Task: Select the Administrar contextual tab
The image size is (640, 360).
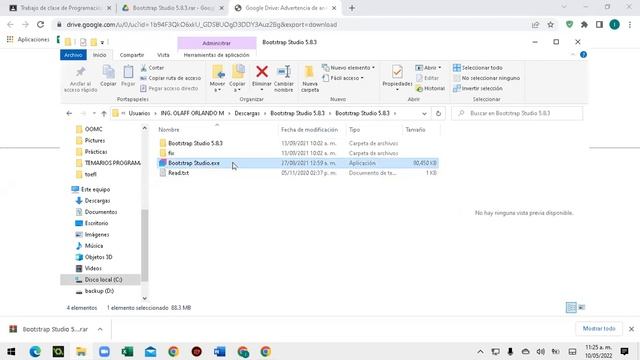Action: (x=217, y=43)
